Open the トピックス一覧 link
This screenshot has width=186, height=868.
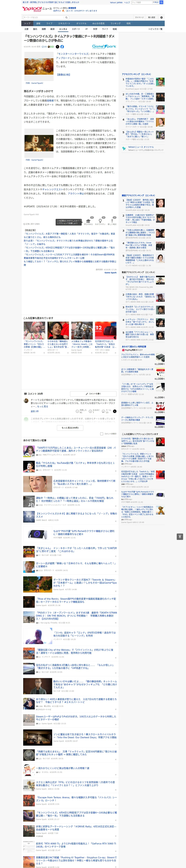coord(155,29)
